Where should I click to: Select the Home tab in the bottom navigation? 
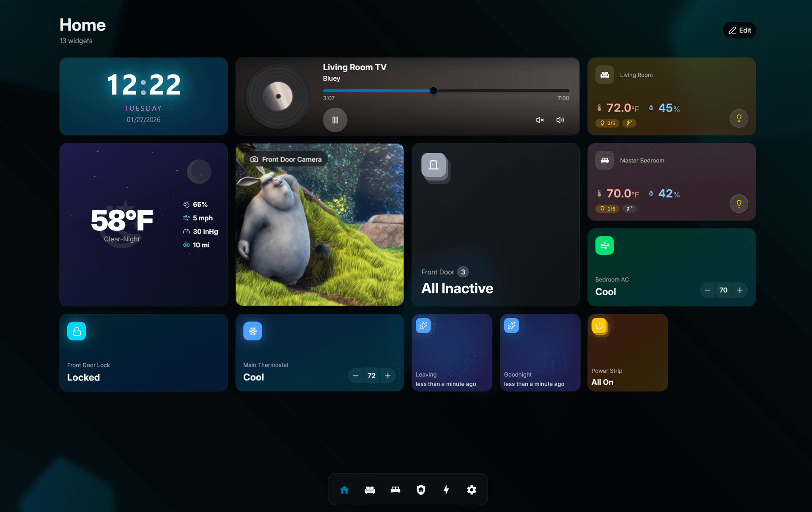(344, 489)
